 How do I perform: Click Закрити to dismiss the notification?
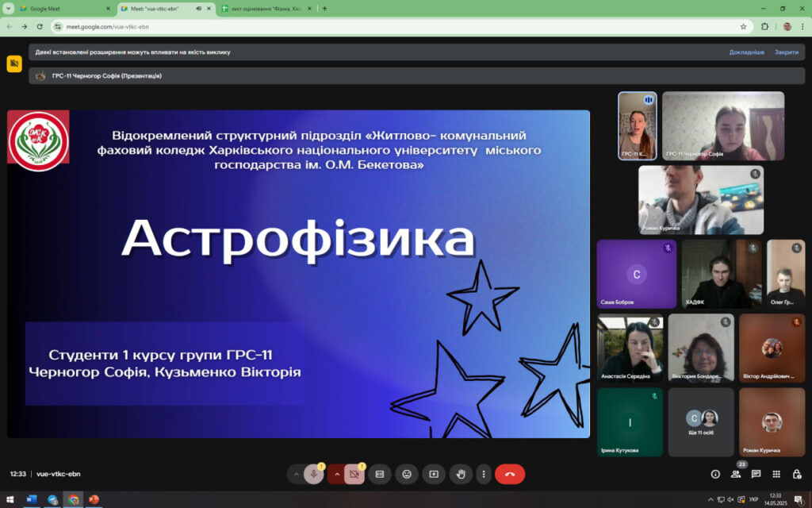coord(787,52)
